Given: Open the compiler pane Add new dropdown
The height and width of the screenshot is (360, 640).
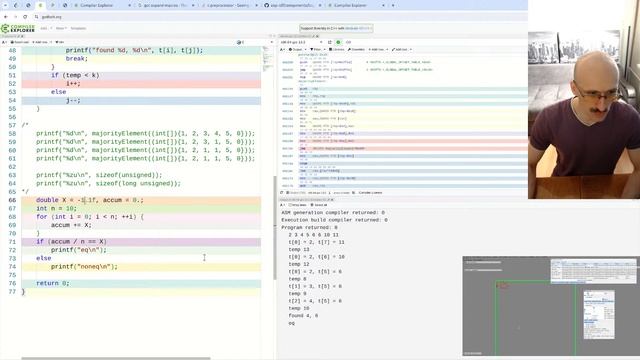Looking at the screenshot, I should click(378, 49).
